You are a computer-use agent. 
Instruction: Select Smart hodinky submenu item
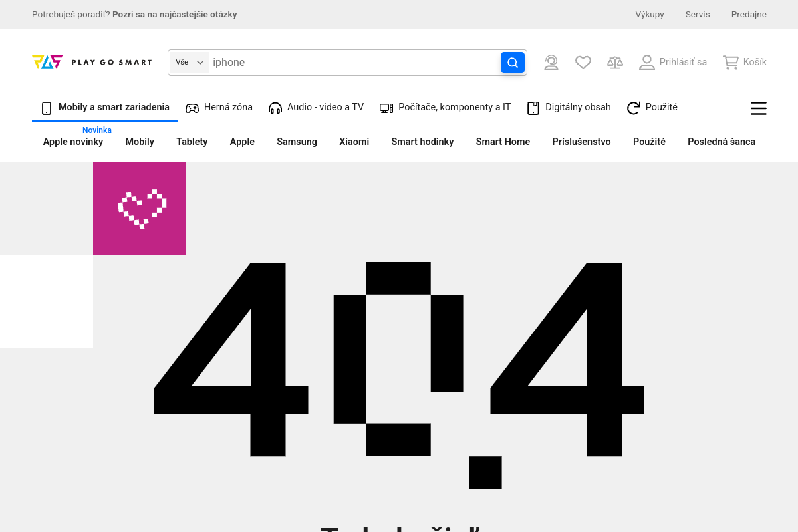(x=422, y=142)
